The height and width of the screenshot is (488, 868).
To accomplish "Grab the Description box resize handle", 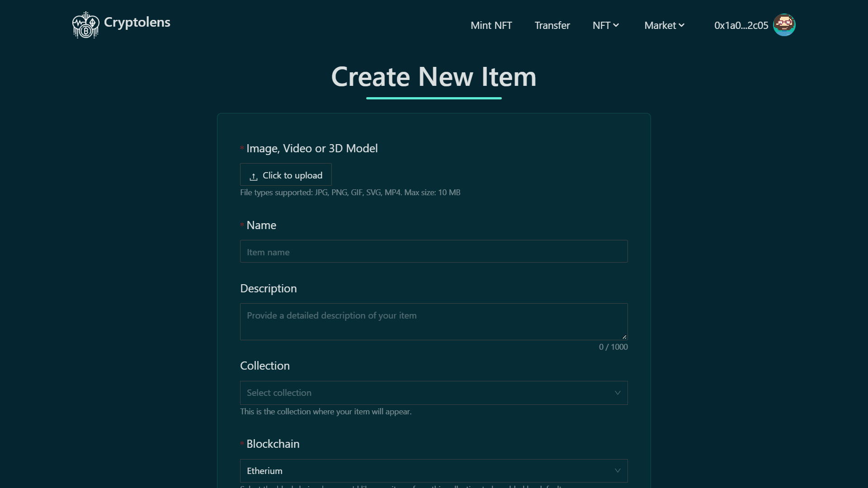I will coord(624,337).
